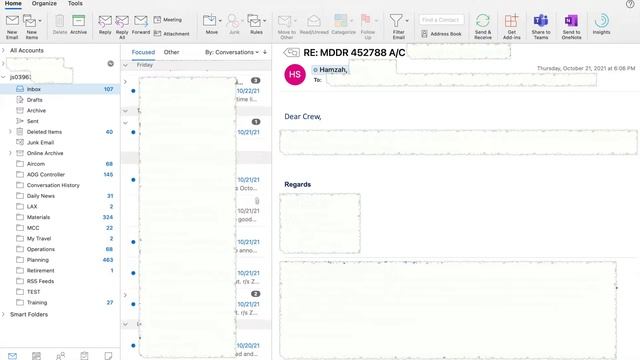Share the email to Teams
Image resolution: width=640 pixels, height=360 pixels.
pos(541,27)
